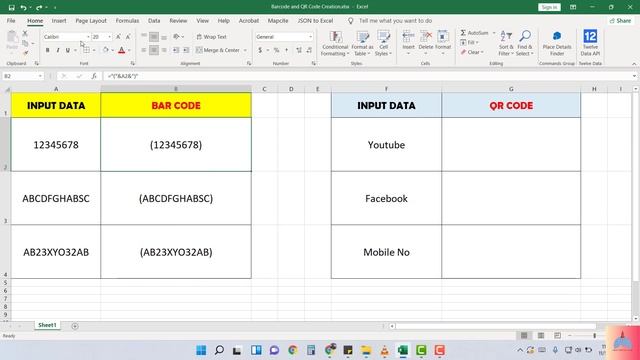The image size is (640, 360).
Task: Apply Percent Style format
Action: tap(276, 50)
